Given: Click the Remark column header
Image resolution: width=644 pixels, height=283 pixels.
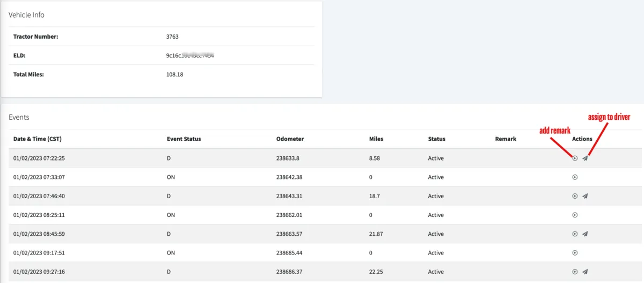Looking at the screenshot, I should pyautogui.click(x=506, y=139).
